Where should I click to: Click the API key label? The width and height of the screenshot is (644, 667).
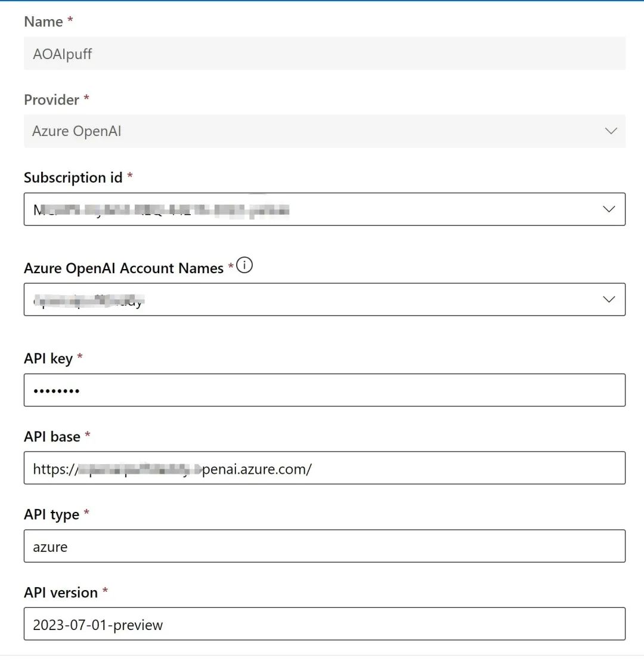(48, 359)
